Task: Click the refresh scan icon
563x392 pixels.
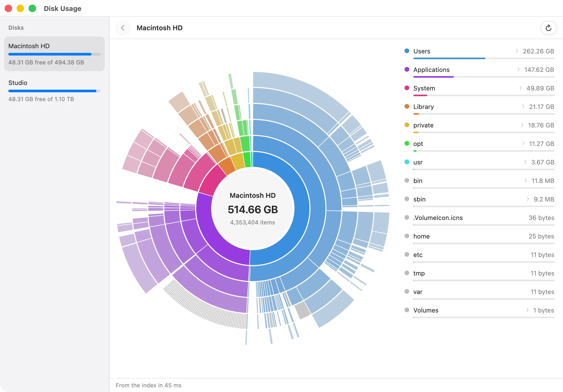Action: pyautogui.click(x=548, y=28)
